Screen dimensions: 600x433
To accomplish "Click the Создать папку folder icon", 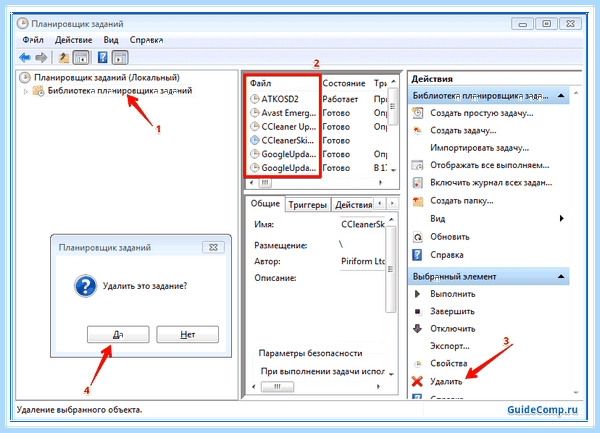I will (x=417, y=201).
